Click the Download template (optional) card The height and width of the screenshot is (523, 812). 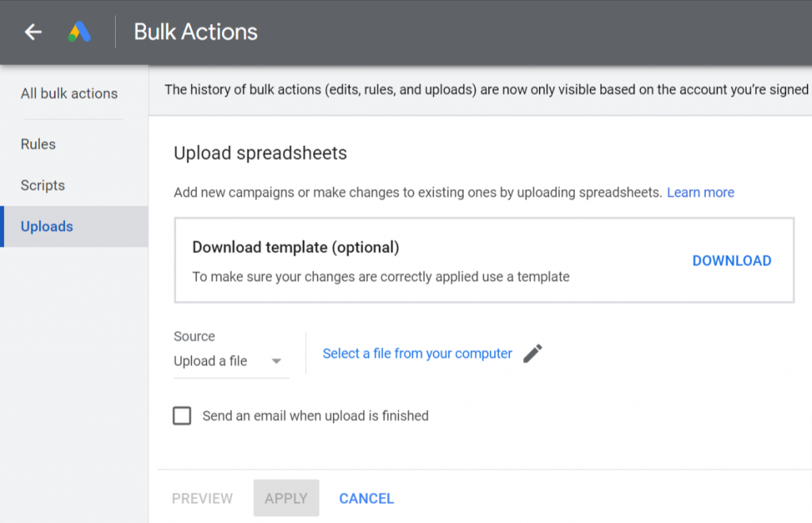[x=485, y=260]
